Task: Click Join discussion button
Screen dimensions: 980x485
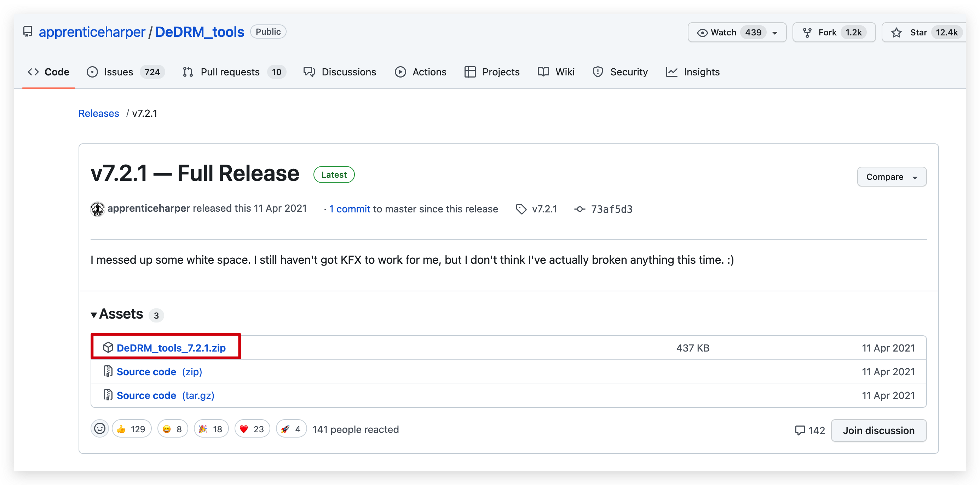Action: pyautogui.click(x=878, y=430)
